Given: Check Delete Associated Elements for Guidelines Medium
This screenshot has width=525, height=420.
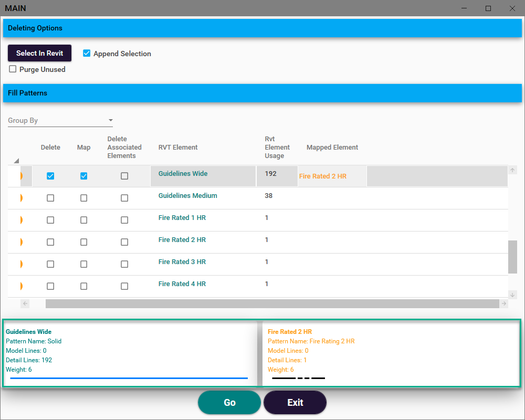Looking at the screenshot, I should 124,198.
